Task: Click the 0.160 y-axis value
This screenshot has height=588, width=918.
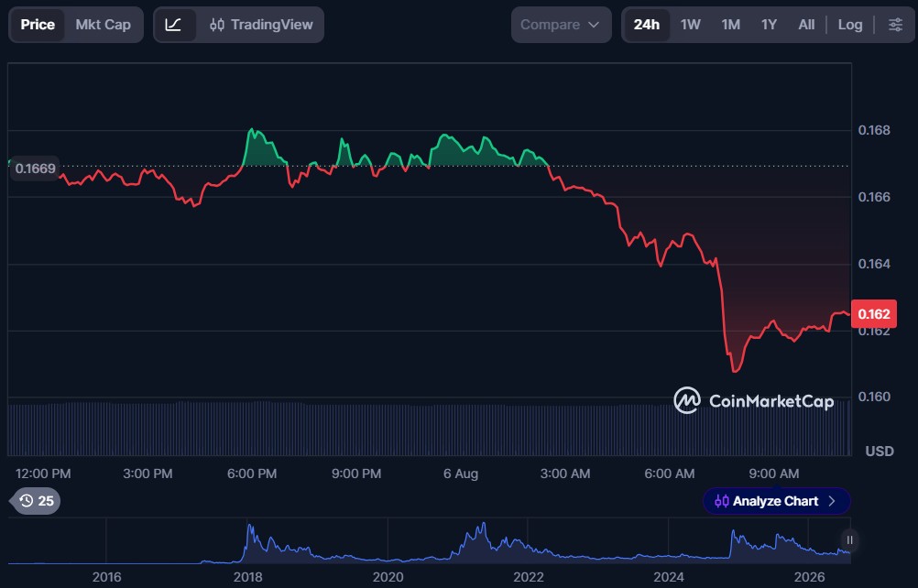Action: [874, 397]
